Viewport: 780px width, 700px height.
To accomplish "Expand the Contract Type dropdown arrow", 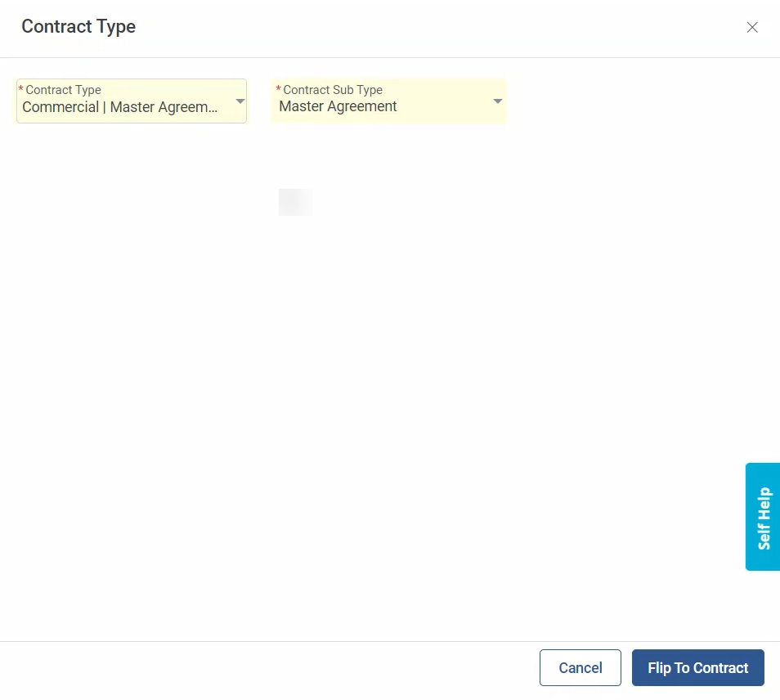I will point(240,101).
